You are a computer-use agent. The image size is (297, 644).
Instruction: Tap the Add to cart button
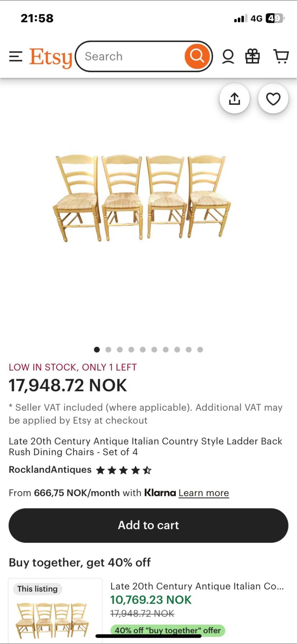148,525
